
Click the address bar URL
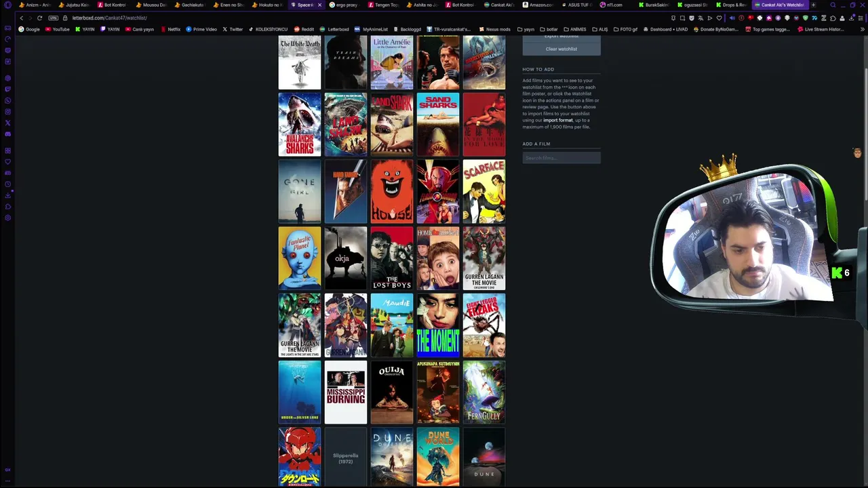110,18
